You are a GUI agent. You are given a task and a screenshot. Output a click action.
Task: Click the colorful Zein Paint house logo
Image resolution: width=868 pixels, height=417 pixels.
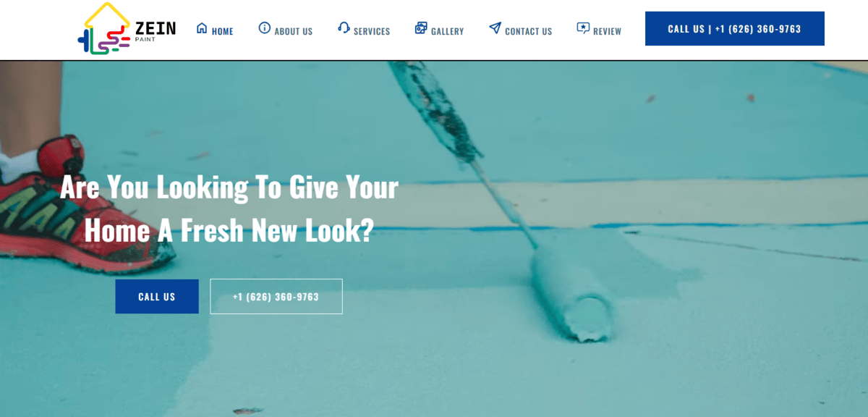click(104, 29)
